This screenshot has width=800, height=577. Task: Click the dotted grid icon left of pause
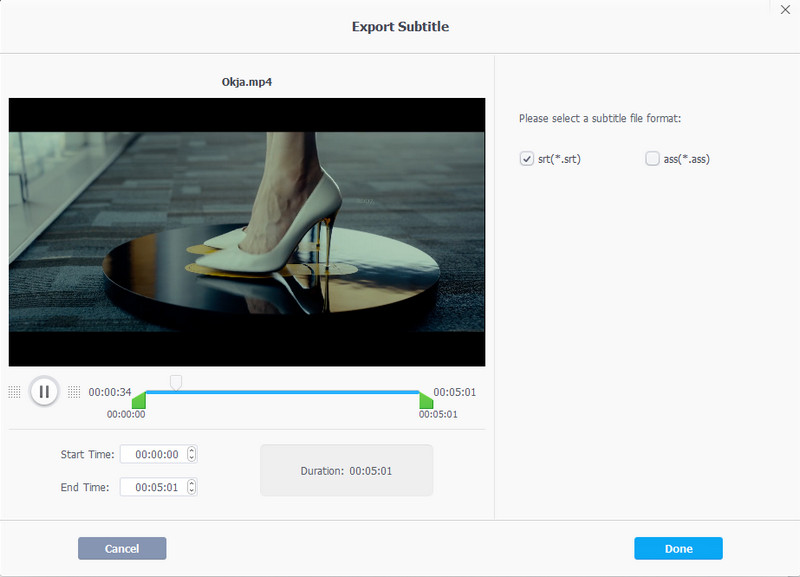coord(14,392)
